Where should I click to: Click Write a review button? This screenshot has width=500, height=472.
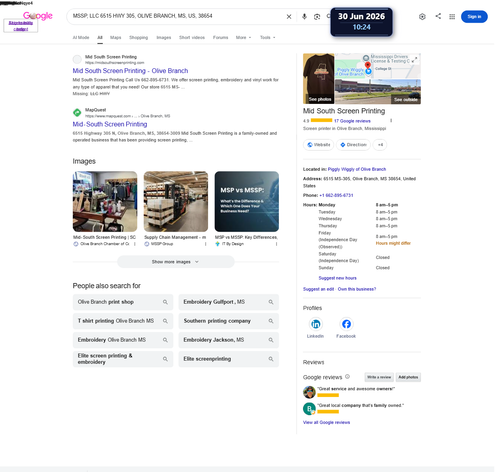(x=379, y=377)
